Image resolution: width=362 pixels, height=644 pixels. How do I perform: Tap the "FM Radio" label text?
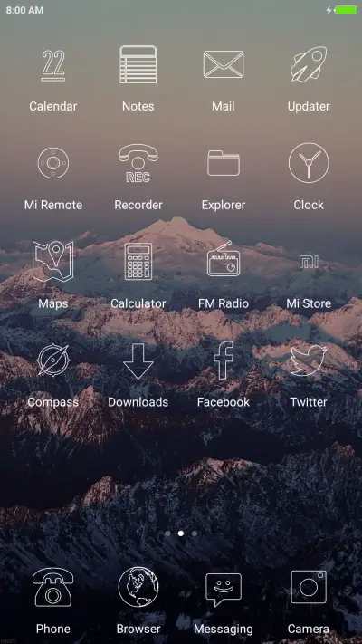pyautogui.click(x=224, y=303)
